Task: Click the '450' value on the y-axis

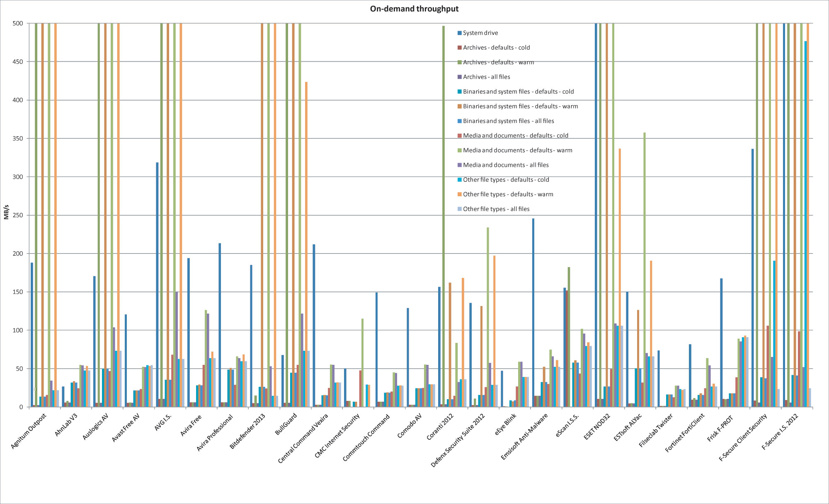Action: (18, 62)
